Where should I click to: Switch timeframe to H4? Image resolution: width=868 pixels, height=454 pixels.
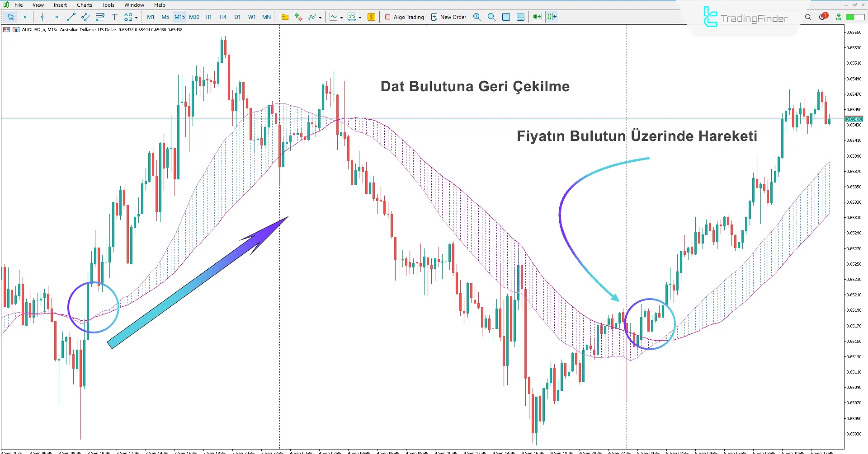point(223,17)
